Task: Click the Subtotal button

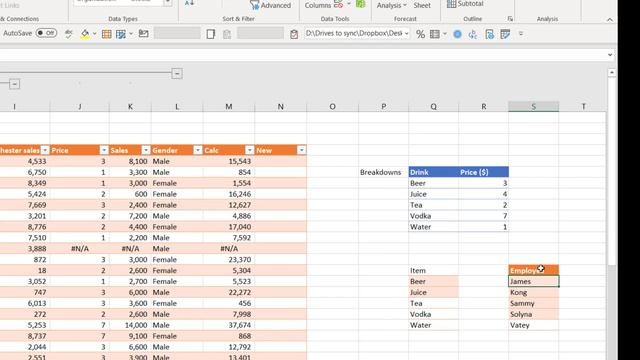Action: pyautogui.click(x=465, y=4)
